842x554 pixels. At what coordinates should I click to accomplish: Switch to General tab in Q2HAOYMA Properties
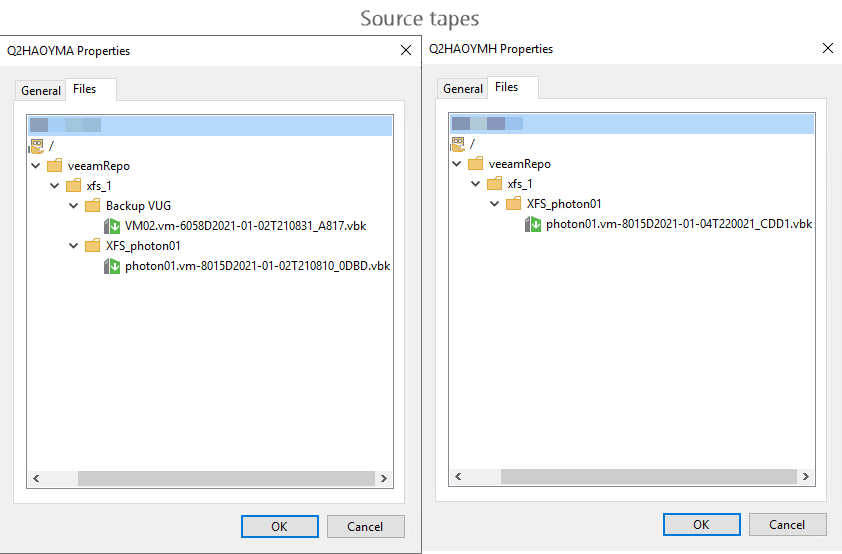click(41, 91)
